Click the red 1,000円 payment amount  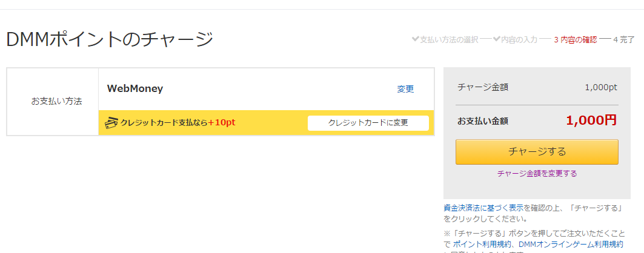(591, 120)
